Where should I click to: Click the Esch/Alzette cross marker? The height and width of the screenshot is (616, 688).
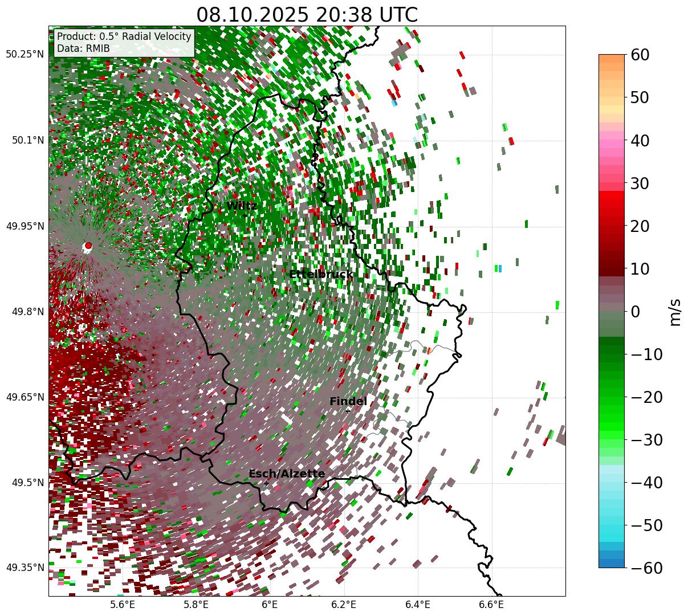tap(266, 483)
